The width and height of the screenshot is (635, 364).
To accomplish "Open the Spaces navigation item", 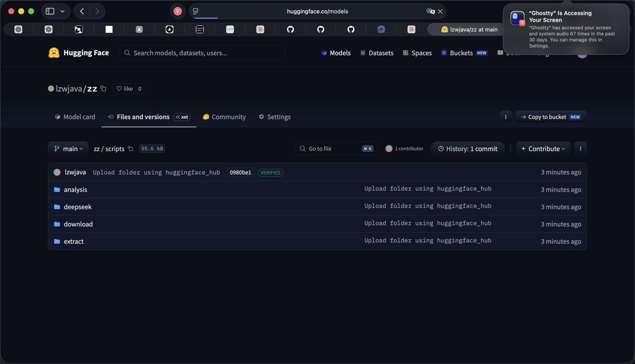I will [417, 53].
